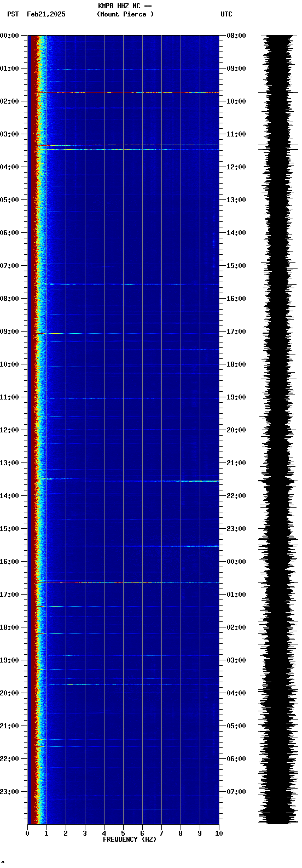Screen dimensions: 302x868
Task: Click the 'FREQUENCY (HZ)' axis label
Action: (130, 840)
